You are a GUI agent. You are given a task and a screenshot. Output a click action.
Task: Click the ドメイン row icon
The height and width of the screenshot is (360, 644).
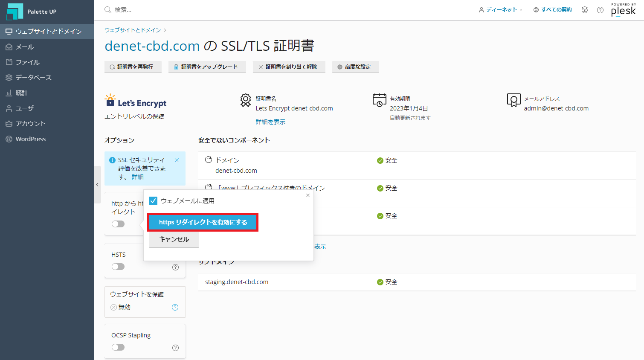click(209, 160)
